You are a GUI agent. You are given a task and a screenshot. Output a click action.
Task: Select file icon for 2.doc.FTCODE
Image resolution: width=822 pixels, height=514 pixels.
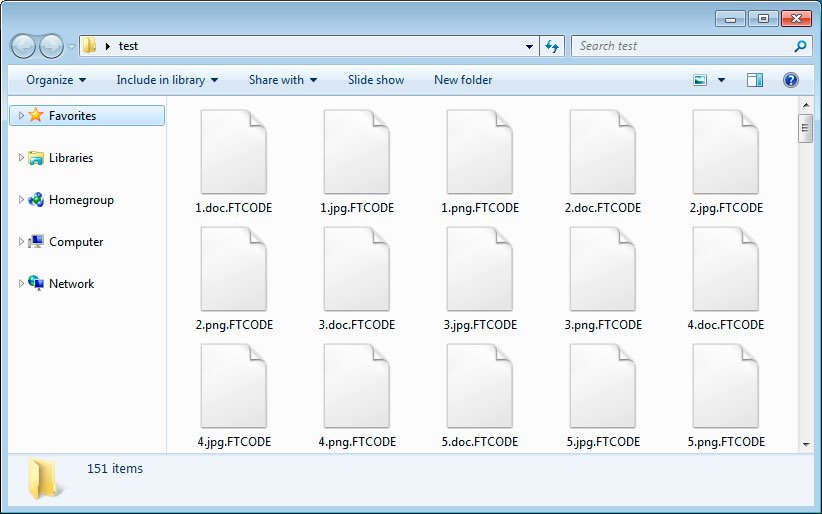[x=603, y=152]
